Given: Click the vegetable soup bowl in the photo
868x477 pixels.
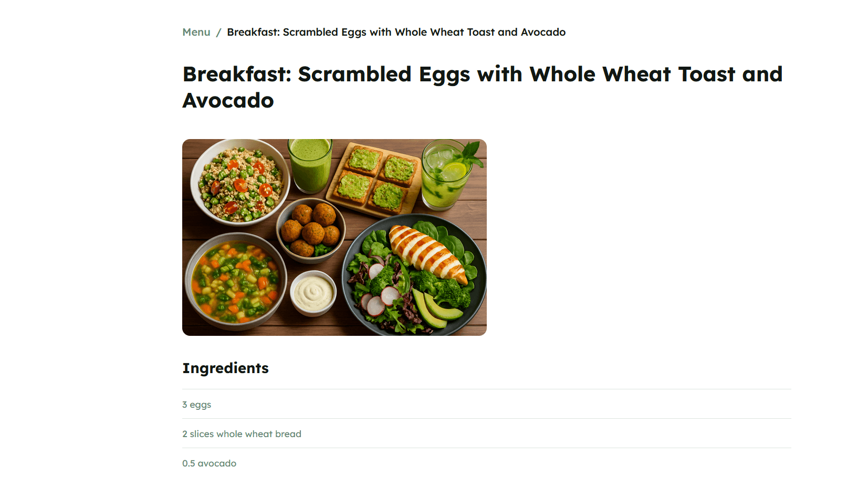Looking at the screenshot, I should click(235, 281).
